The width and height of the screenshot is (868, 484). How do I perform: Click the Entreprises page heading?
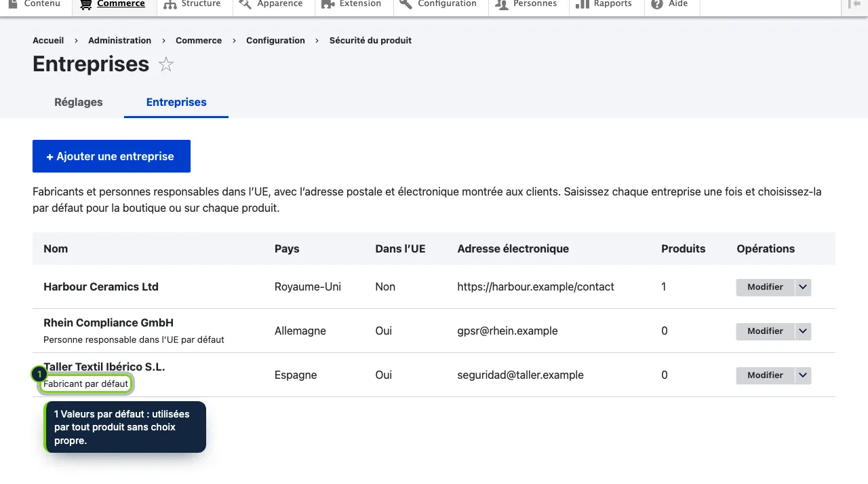[91, 64]
